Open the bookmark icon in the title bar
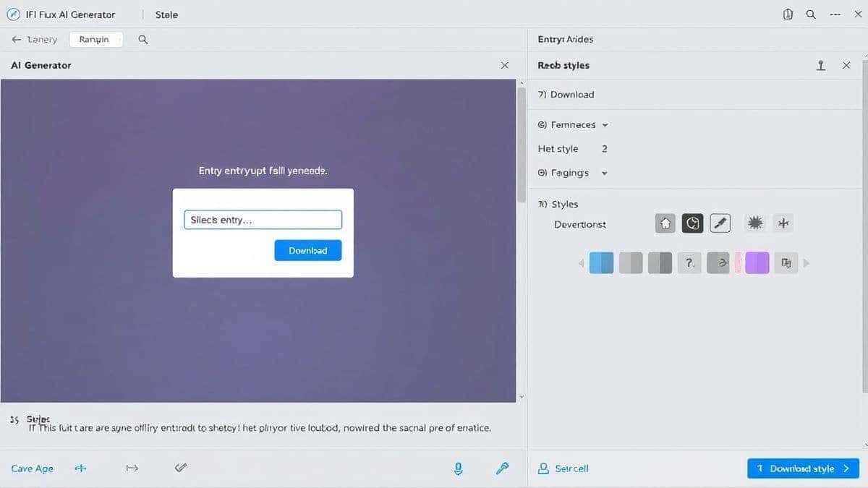The width and height of the screenshot is (868, 488). (x=788, y=14)
